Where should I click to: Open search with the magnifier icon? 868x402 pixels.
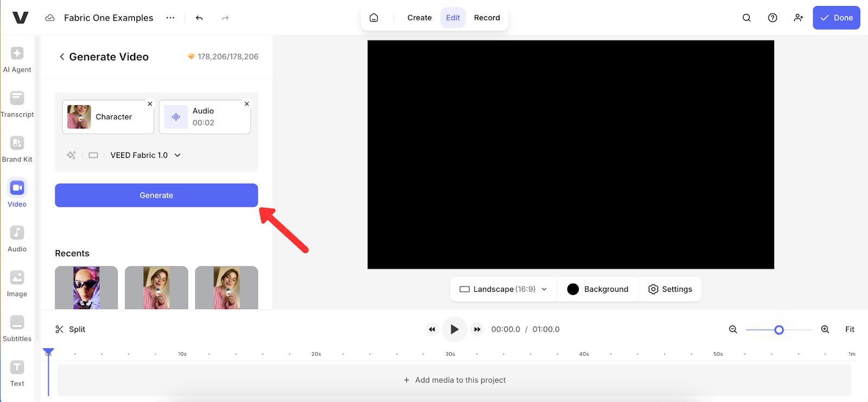tap(746, 18)
